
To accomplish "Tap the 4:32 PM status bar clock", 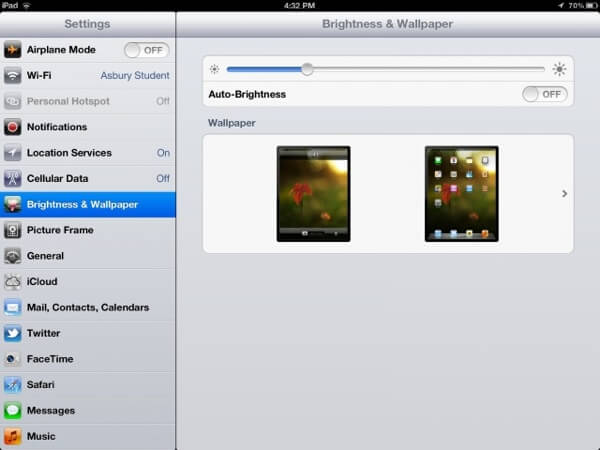I will [x=299, y=5].
